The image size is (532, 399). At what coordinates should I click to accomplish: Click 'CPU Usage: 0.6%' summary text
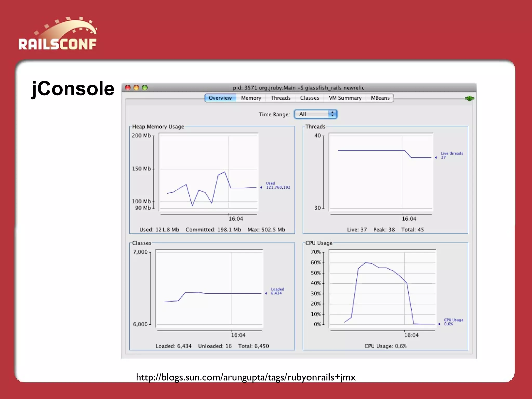click(x=385, y=346)
